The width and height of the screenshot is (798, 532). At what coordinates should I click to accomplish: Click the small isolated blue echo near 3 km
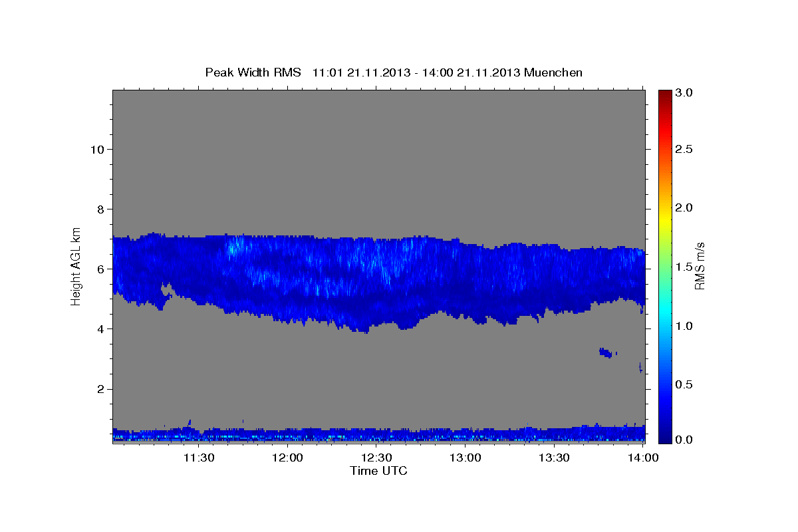[606, 352]
